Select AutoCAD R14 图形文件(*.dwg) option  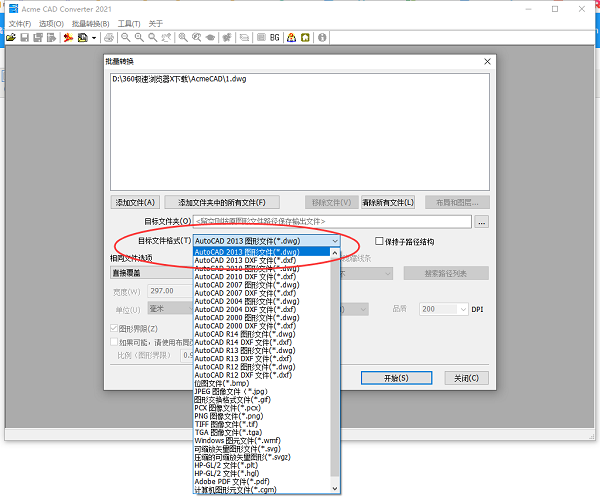(262, 334)
